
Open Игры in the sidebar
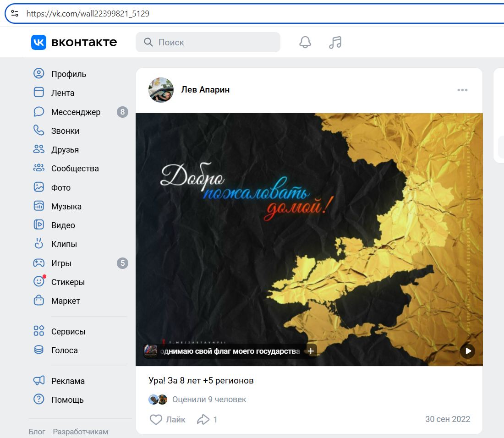61,263
